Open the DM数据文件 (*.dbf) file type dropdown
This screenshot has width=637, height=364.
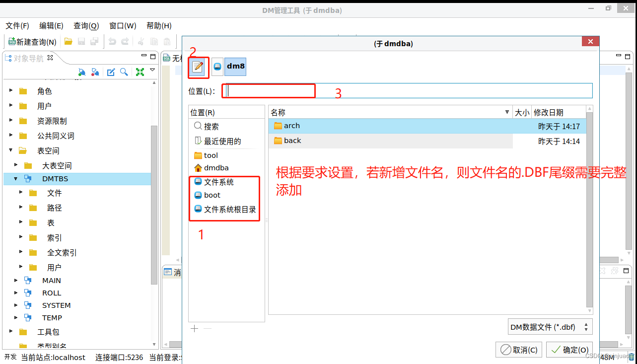[550, 327]
